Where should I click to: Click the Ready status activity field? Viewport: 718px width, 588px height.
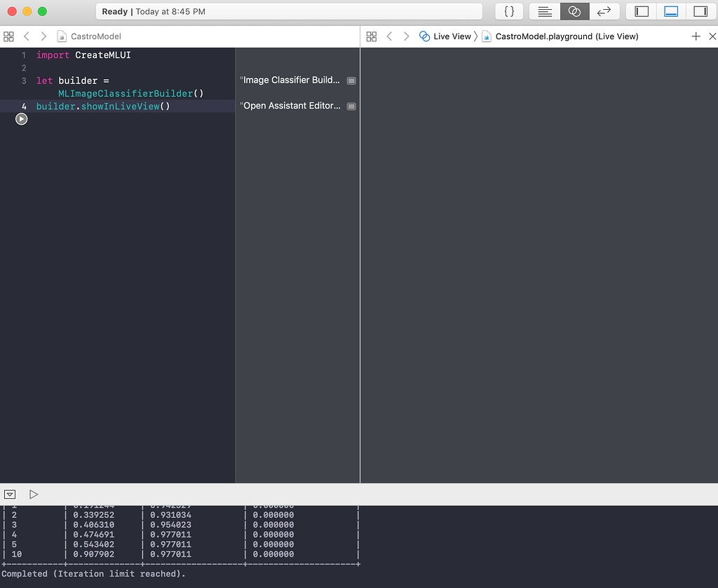[289, 11]
